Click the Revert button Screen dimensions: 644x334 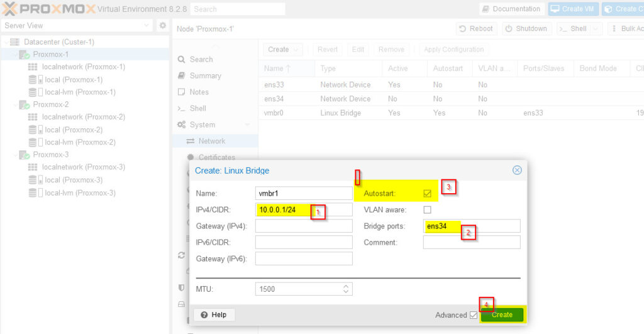click(327, 49)
